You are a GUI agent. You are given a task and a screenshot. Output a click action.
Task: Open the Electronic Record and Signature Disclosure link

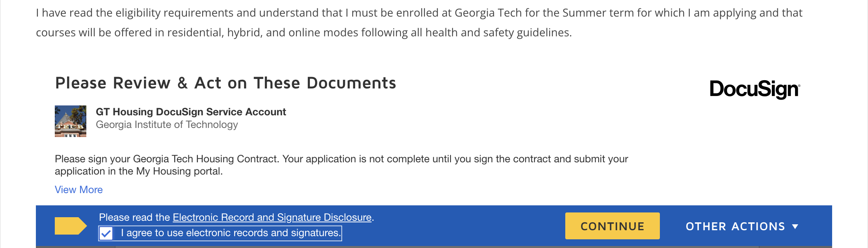(x=272, y=217)
